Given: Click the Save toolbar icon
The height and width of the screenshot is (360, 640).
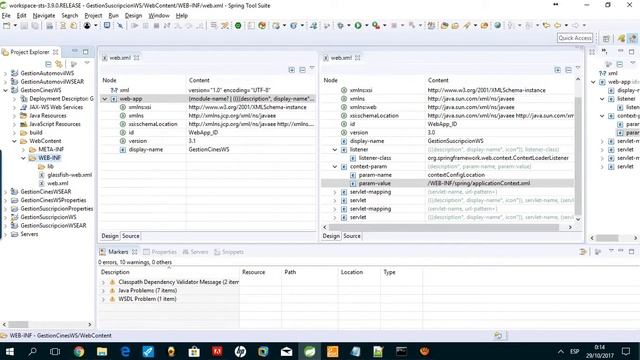Looking at the screenshot, I should point(24,25).
